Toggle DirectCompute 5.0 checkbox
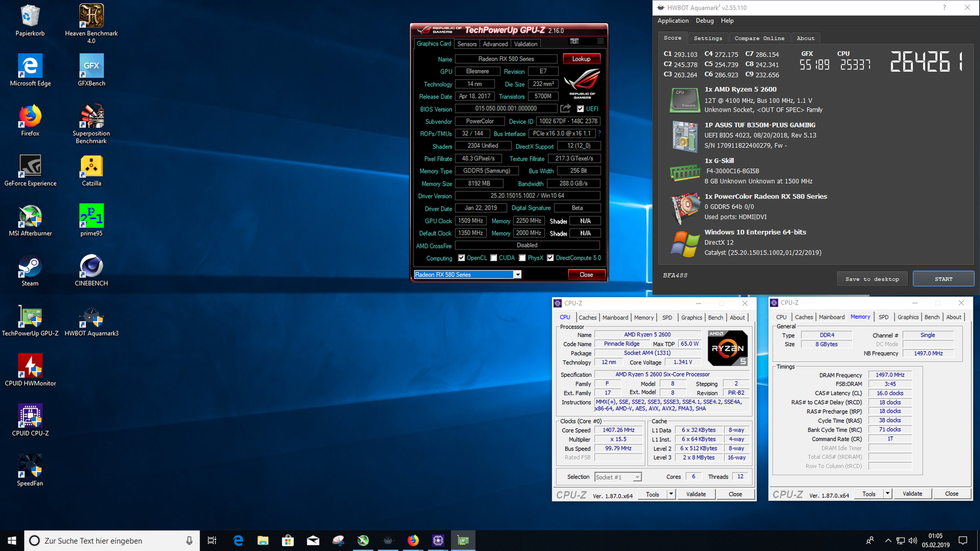This screenshot has height=551, width=980. [x=550, y=258]
